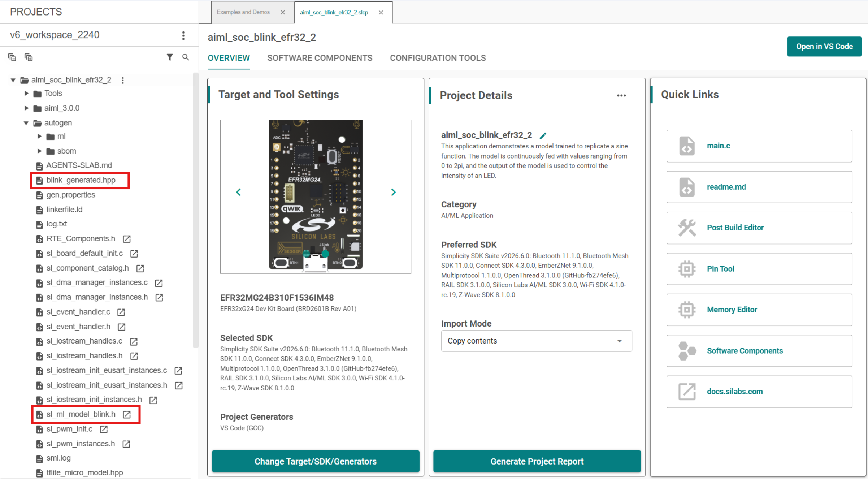Open workspace v6_workspace_2240 three-dot menu

(183, 35)
